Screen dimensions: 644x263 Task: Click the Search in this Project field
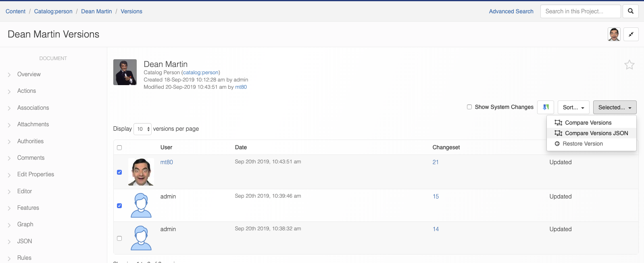(x=580, y=11)
